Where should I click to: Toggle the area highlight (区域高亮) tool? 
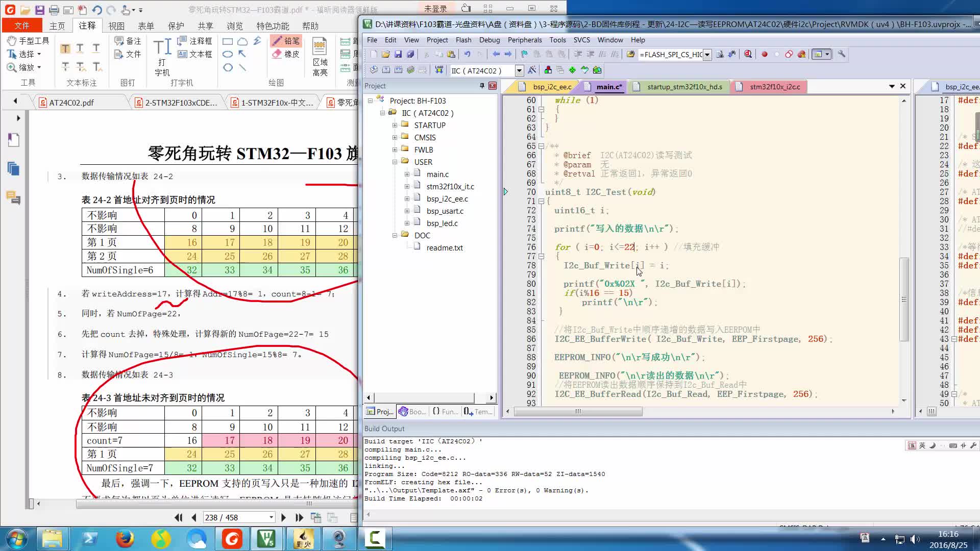pos(320,57)
